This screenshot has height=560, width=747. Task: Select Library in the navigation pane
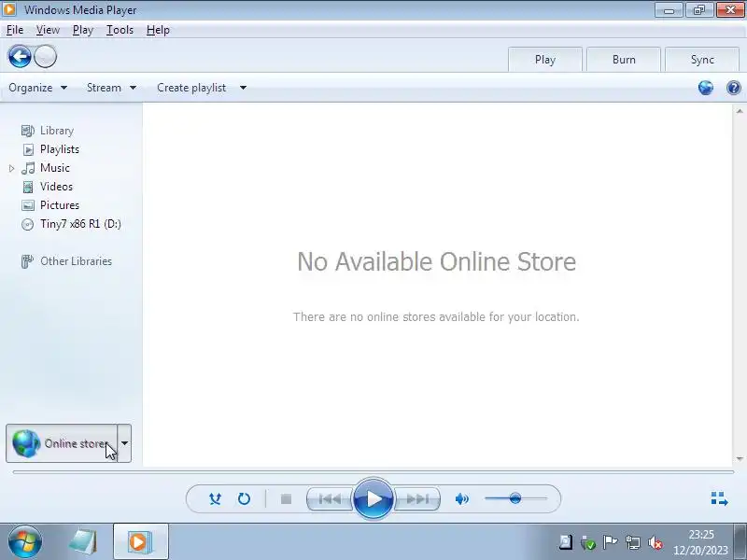tap(57, 131)
